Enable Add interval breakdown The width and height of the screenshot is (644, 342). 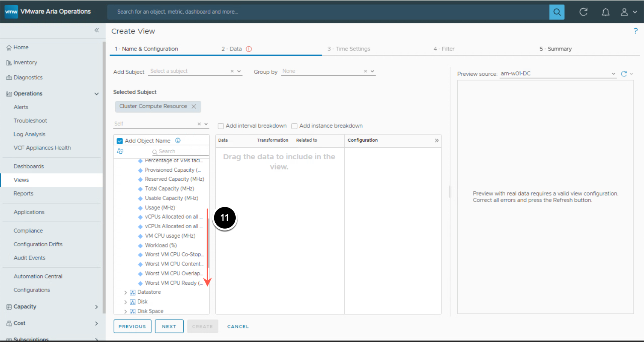221,126
